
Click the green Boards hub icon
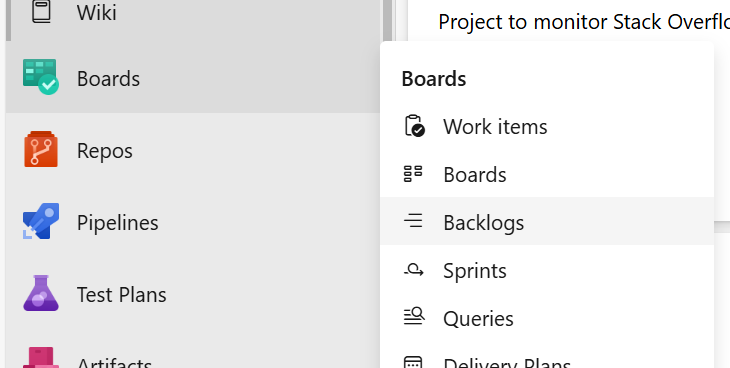click(x=41, y=77)
